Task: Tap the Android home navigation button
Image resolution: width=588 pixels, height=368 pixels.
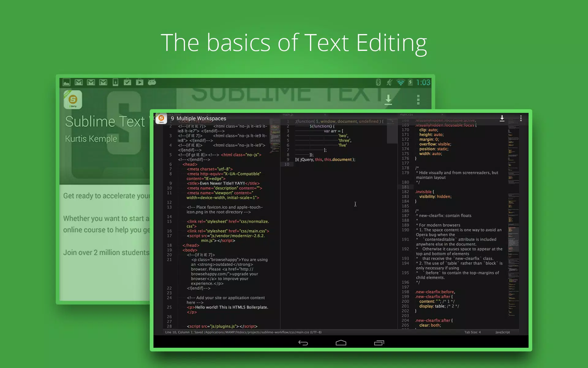Action: (x=341, y=343)
